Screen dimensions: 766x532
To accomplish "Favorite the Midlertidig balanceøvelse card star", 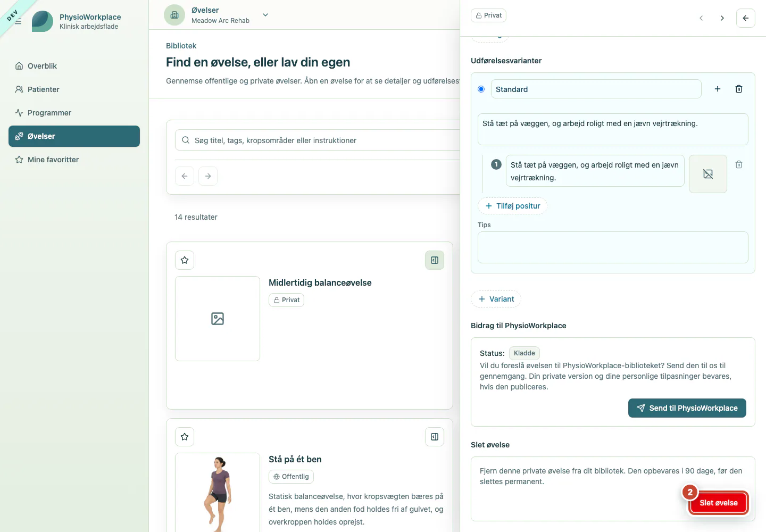I will tap(185, 260).
